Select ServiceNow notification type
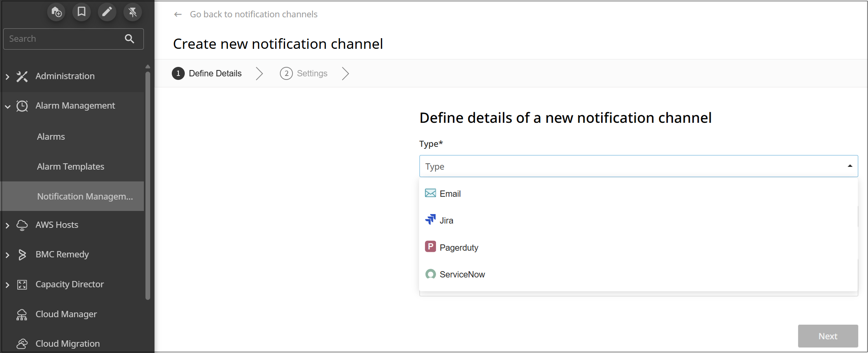 pyautogui.click(x=462, y=274)
